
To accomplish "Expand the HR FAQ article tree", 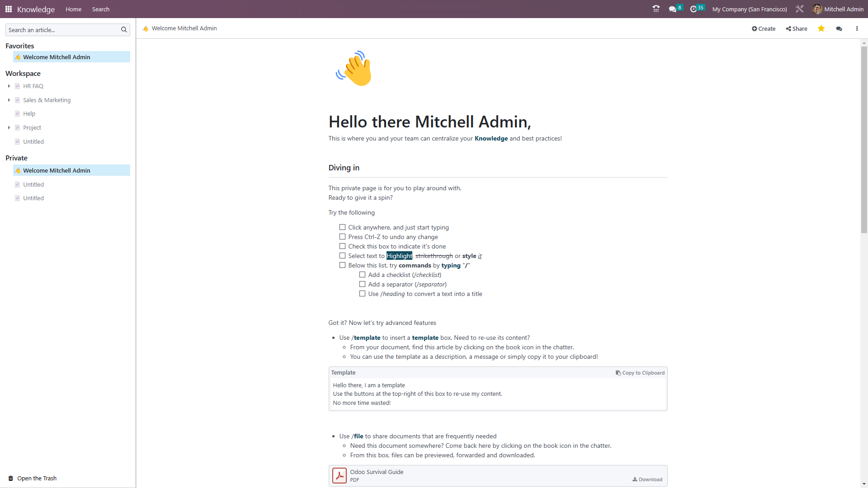I will click(x=9, y=86).
